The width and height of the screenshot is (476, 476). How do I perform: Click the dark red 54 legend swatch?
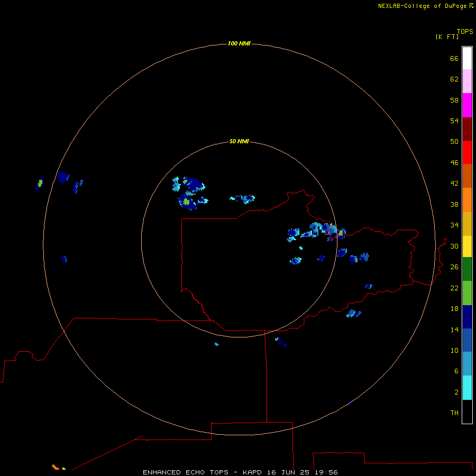click(467, 129)
